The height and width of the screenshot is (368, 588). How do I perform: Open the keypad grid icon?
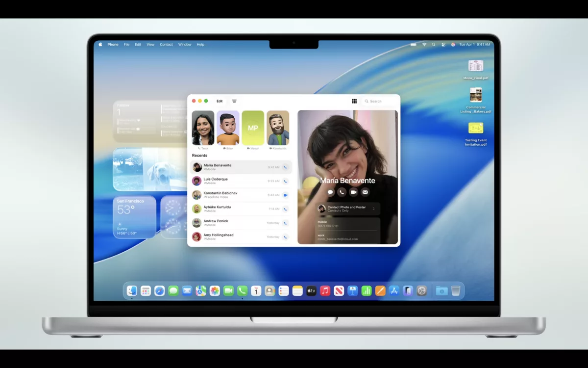(354, 101)
